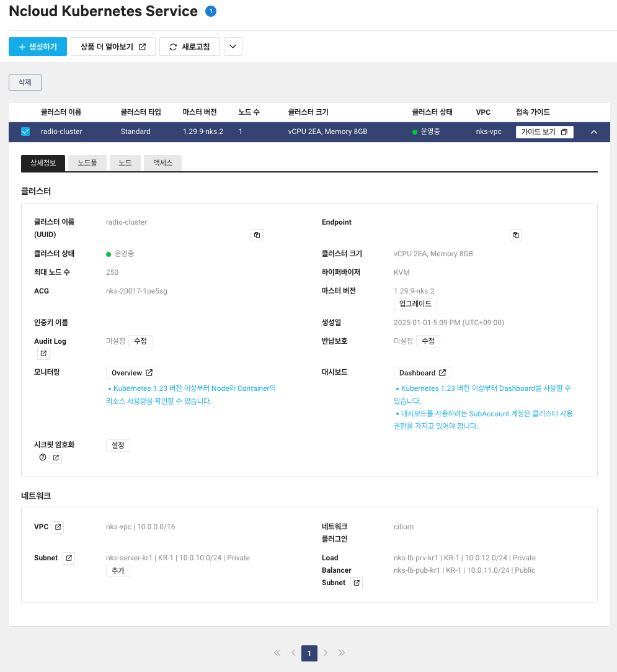This screenshot has width=617, height=672.
Task: Click the cilium network plugin value
Action: (x=404, y=527)
